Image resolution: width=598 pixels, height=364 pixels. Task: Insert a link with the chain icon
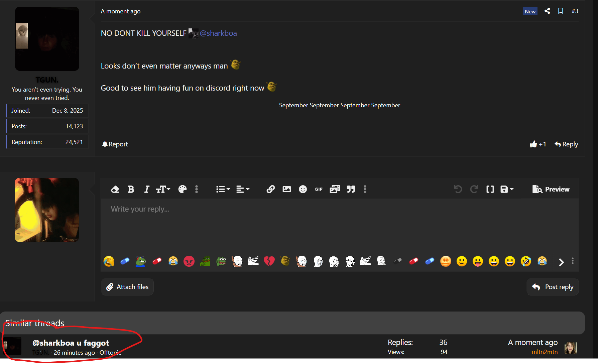coord(271,189)
